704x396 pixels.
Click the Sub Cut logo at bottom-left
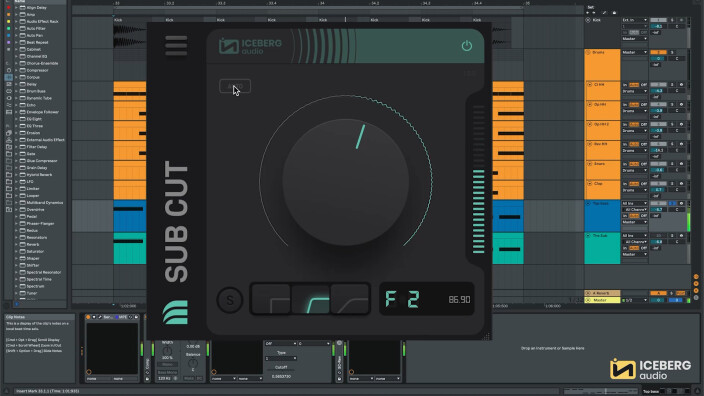(175, 312)
